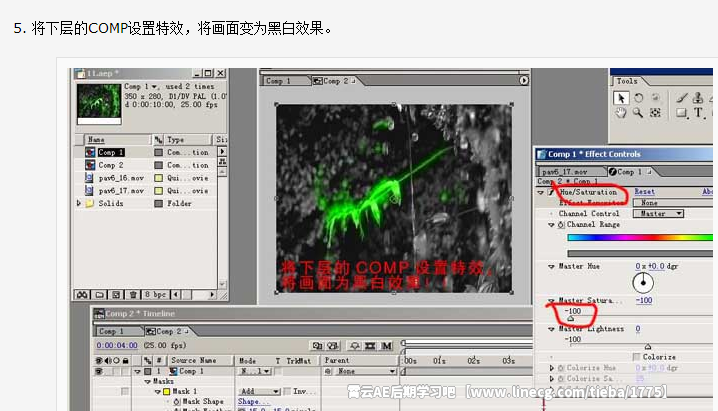This screenshot has width=718, height=411.
Task: Open the Channel Control Master dropdown
Action: 658,214
